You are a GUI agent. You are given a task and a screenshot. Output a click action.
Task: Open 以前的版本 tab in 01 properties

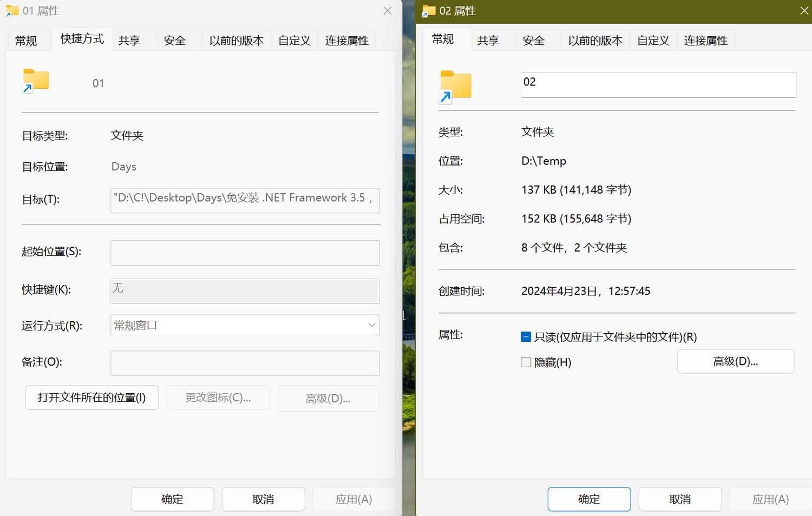(236, 41)
